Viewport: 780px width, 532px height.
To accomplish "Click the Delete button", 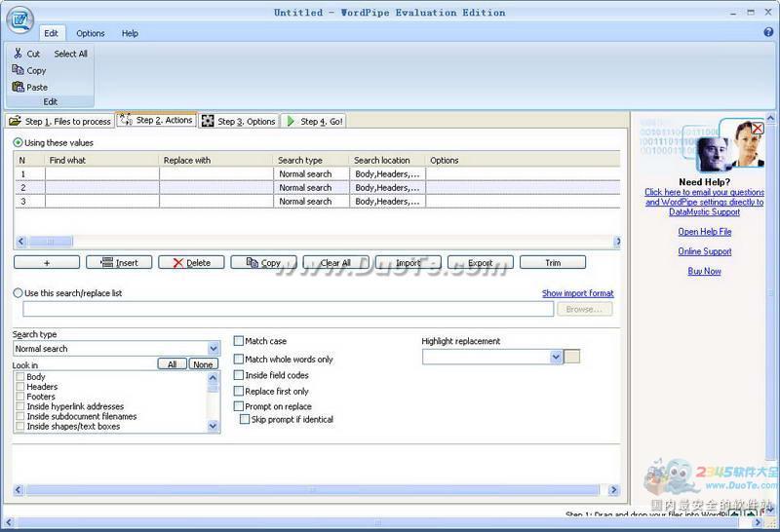I will pos(191,262).
